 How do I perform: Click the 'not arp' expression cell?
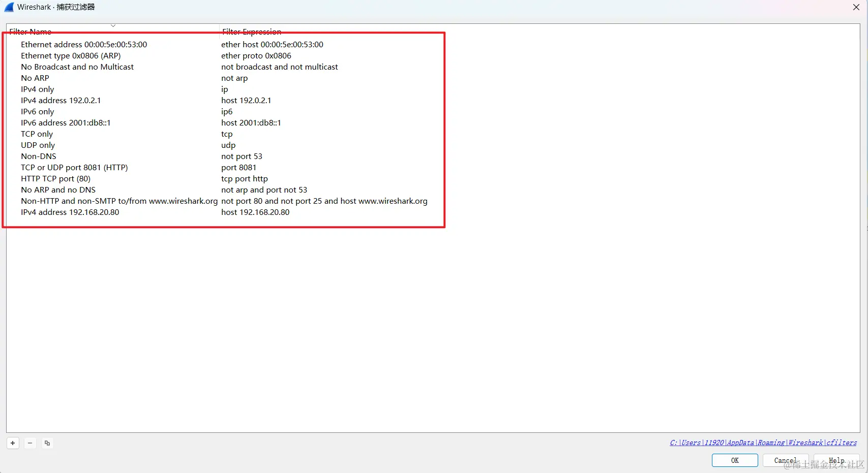click(x=234, y=78)
